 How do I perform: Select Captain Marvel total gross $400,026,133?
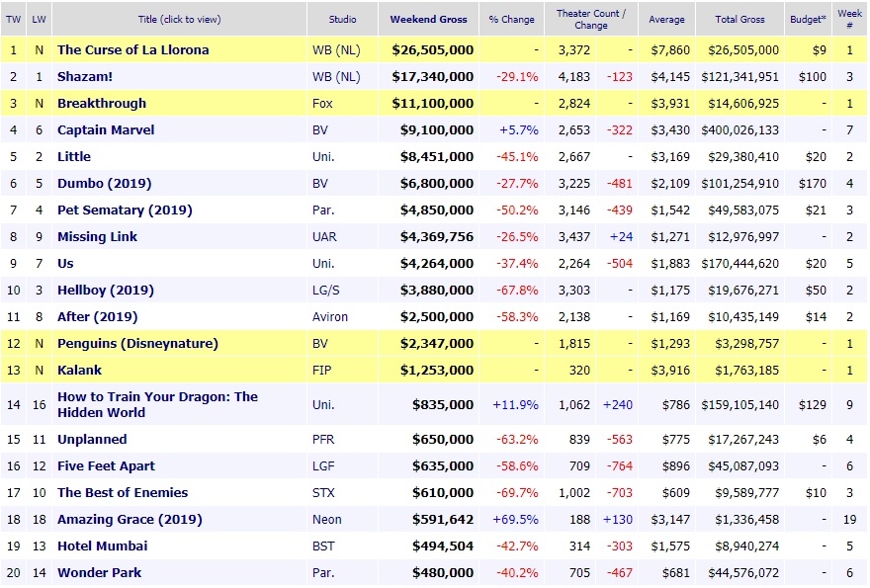(x=740, y=129)
